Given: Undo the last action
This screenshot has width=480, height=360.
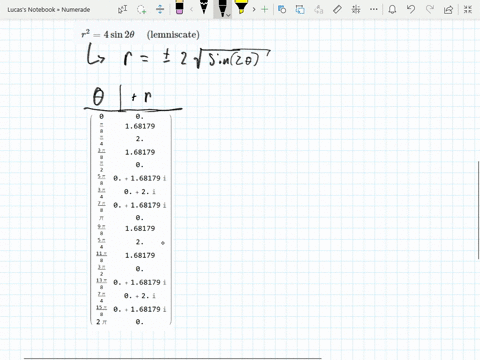Looking at the screenshot, I should click(x=411, y=9).
